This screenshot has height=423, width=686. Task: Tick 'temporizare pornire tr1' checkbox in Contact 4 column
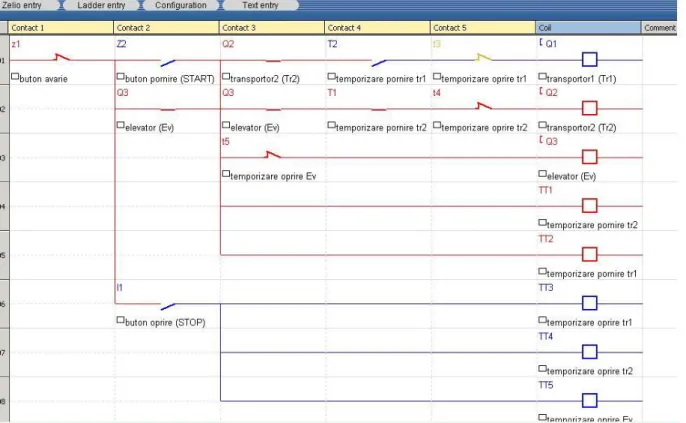[x=331, y=76]
